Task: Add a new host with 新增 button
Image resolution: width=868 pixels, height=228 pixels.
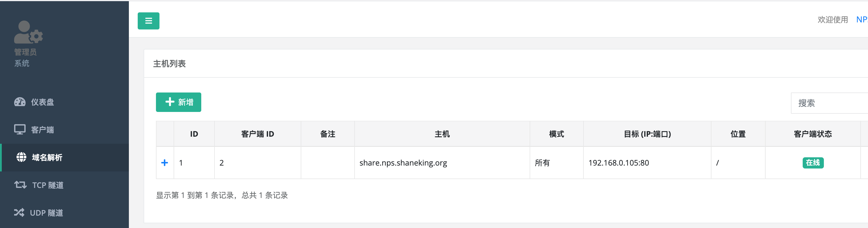Action: 179,102
